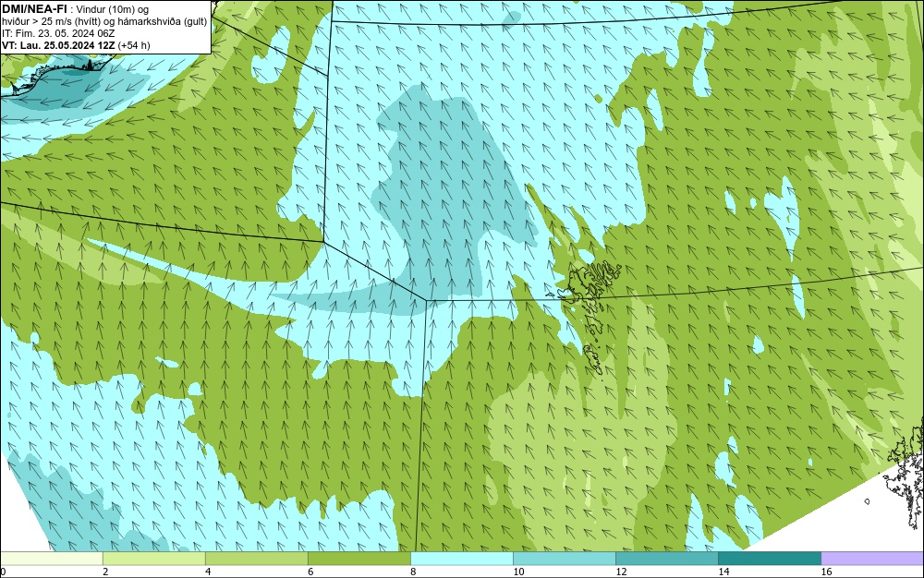This screenshot has height=578, width=924.
Task: Choose the 14–16 m/s dark teal legend swatch
Action: click(x=769, y=558)
